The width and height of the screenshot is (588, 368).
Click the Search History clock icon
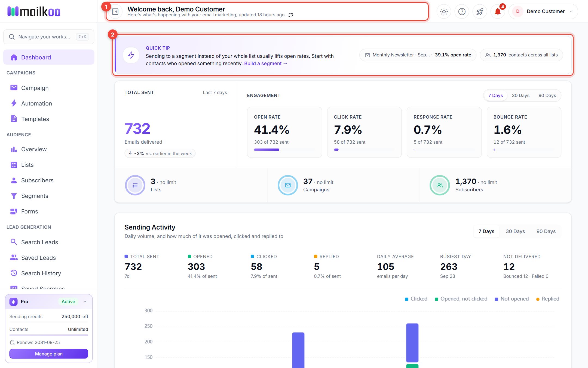(x=14, y=273)
